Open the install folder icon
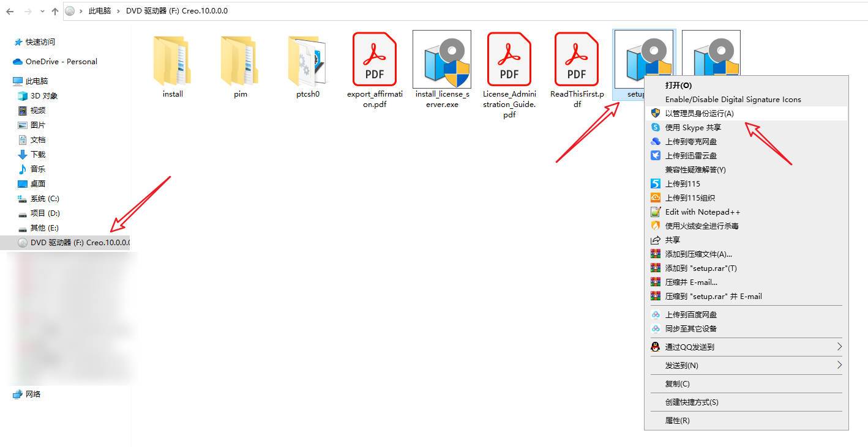The width and height of the screenshot is (868, 447). [x=172, y=61]
